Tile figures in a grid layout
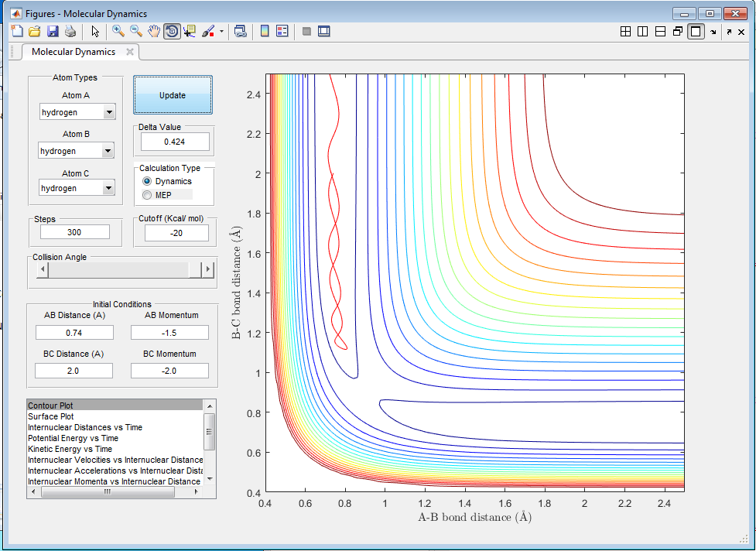This screenshot has height=551, width=756. [625, 32]
